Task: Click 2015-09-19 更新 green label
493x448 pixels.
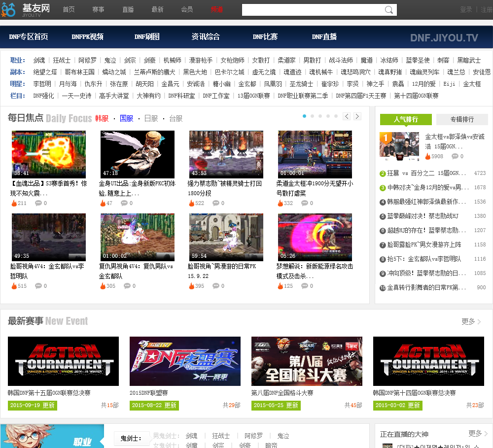Action: tap(33, 405)
